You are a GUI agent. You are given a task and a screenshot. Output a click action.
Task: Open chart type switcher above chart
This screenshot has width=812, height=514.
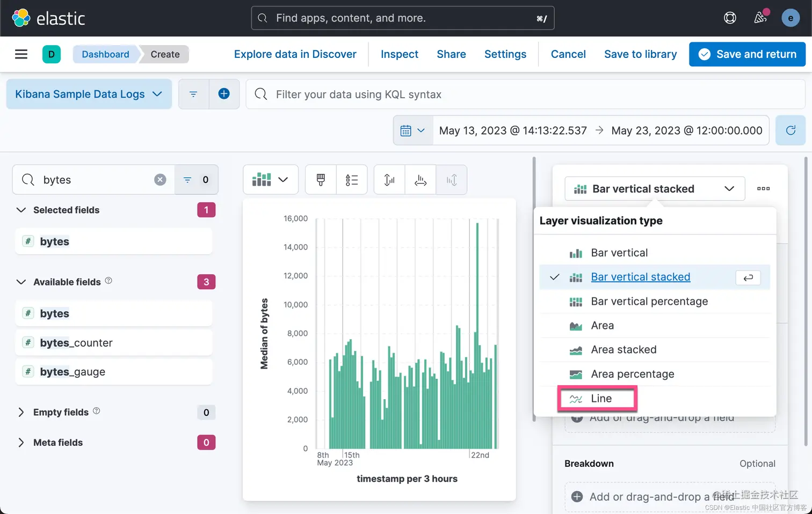coord(271,180)
